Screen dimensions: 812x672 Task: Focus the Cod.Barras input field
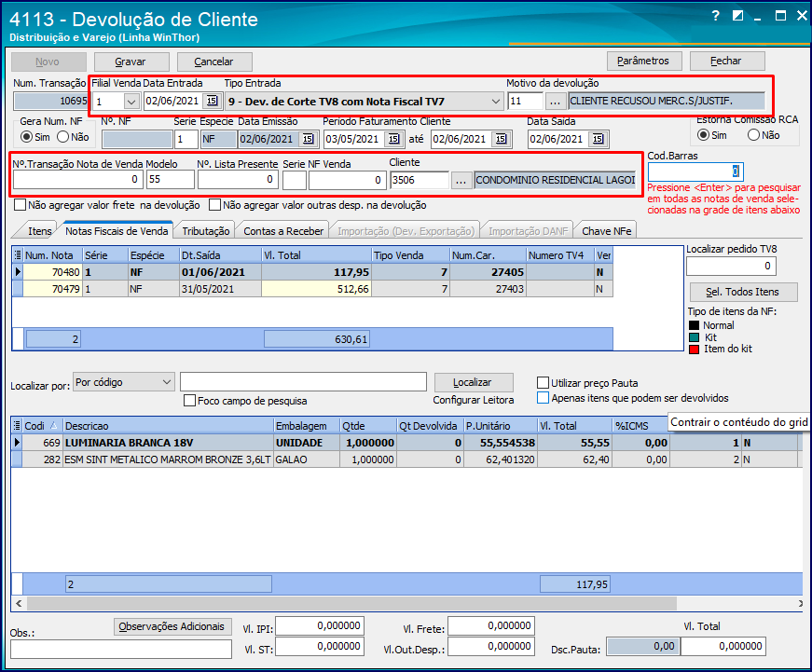(695, 171)
